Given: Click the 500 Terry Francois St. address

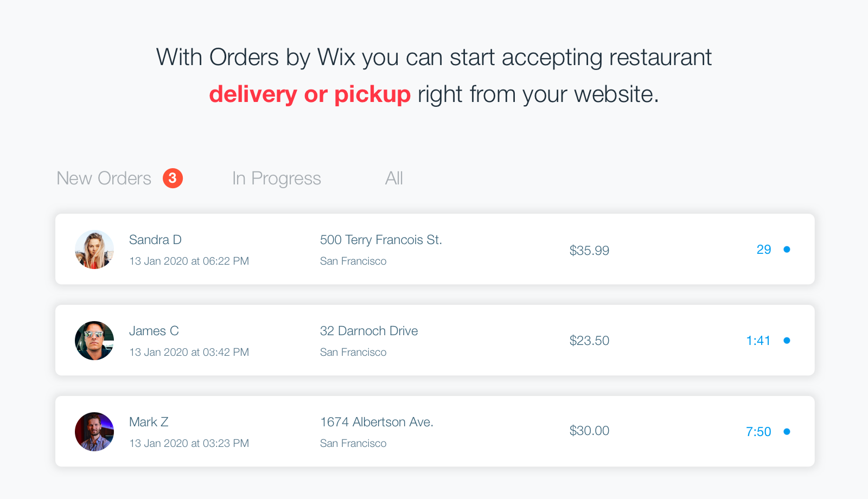Looking at the screenshot, I should [x=381, y=240].
